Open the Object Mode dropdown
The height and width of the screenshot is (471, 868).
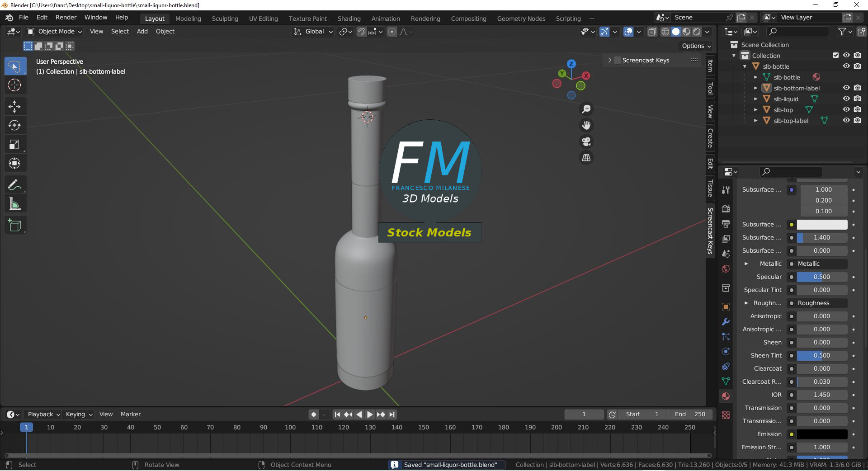click(x=54, y=32)
